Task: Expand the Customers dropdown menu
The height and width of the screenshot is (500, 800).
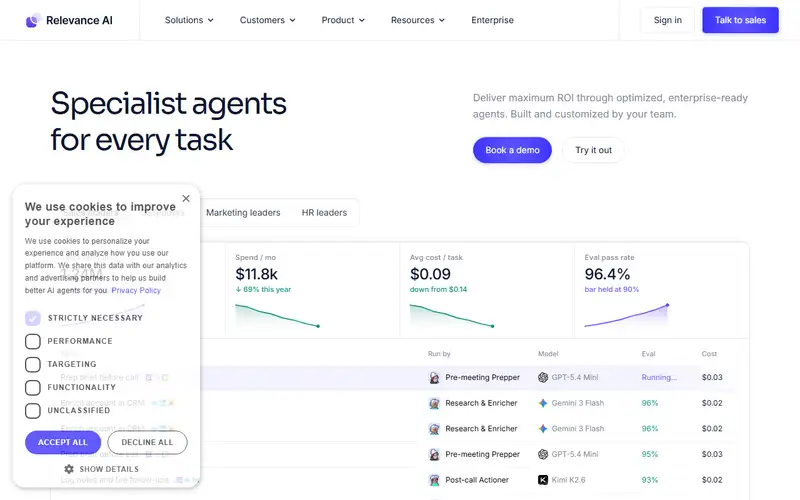Action: 267,20
